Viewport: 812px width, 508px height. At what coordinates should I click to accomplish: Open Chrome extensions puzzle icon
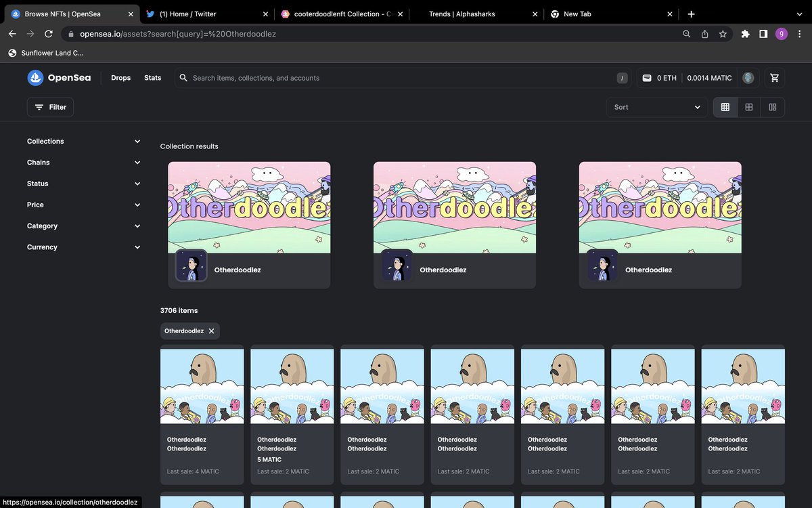tap(746, 34)
